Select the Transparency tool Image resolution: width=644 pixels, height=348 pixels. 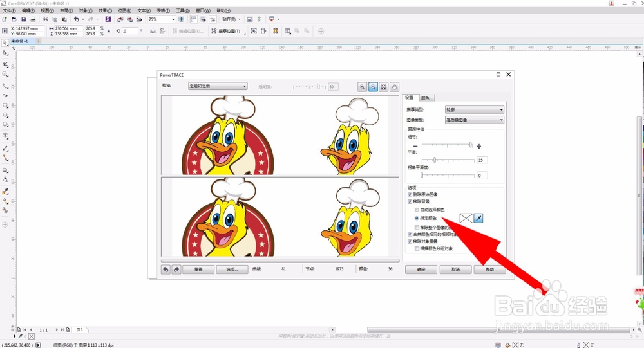click(5, 179)
